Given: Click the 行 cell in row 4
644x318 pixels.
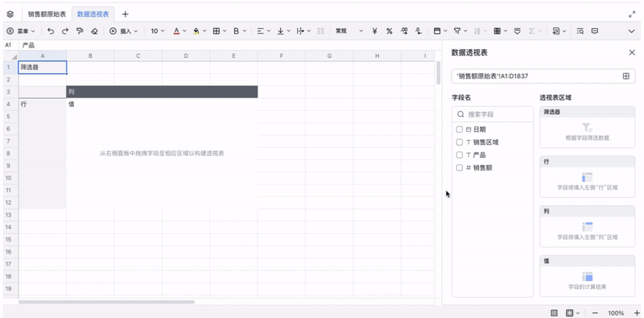Looking at the screenshot, I should pos(43,105).
